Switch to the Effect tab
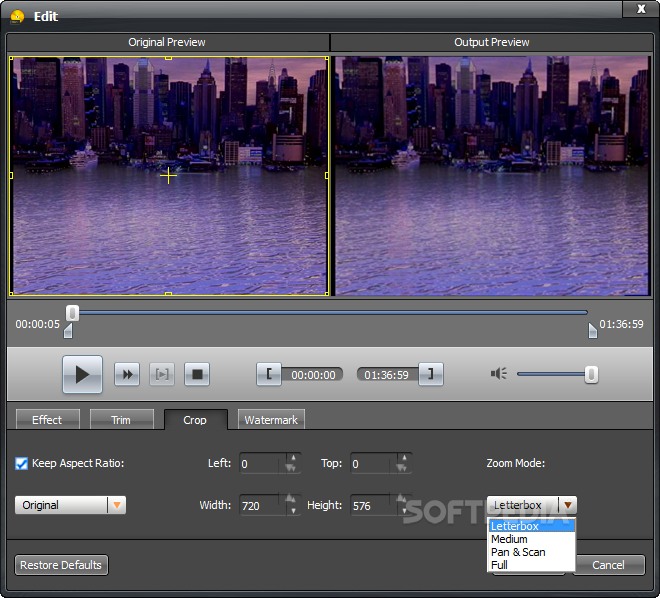The width and height of the screenshot is (660, 598). click(47, 420)
